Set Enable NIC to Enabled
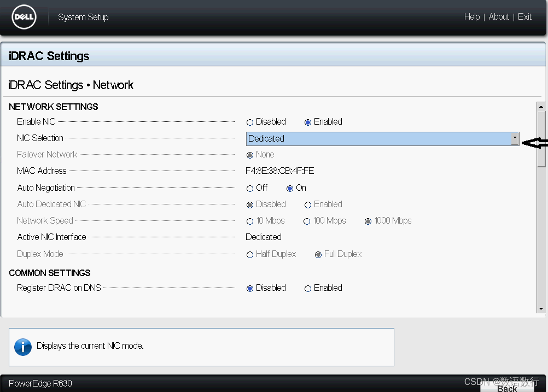The image size is (548, 392). 307,122
